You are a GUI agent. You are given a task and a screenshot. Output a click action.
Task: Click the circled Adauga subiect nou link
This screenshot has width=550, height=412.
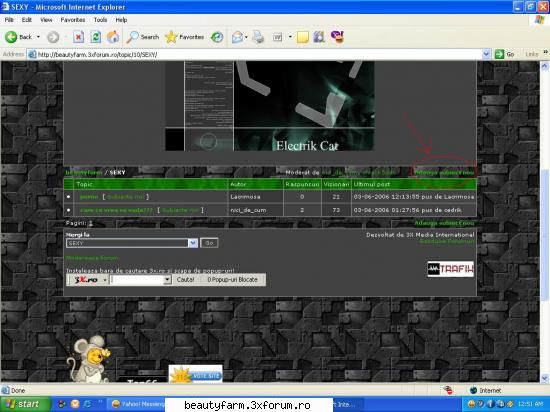tap(444, 173)
